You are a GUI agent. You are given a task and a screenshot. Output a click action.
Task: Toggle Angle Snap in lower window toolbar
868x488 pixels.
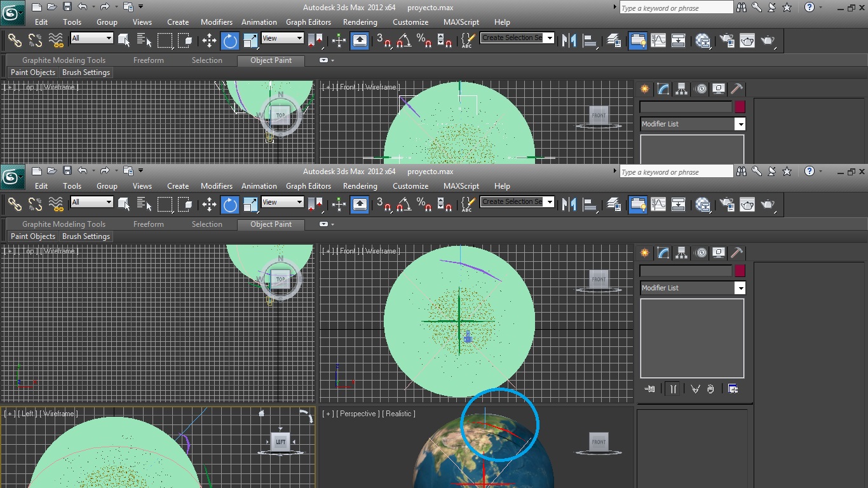click(x=403, y=204)
